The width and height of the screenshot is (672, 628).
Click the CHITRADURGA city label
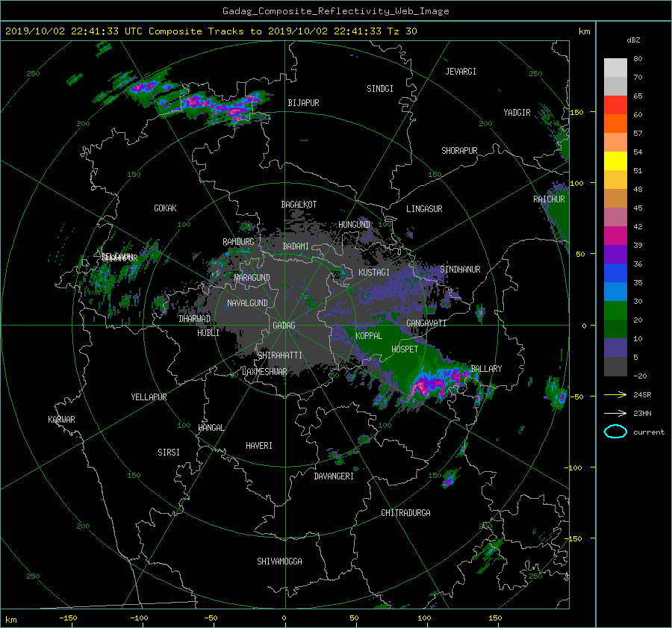coord(405,513)
